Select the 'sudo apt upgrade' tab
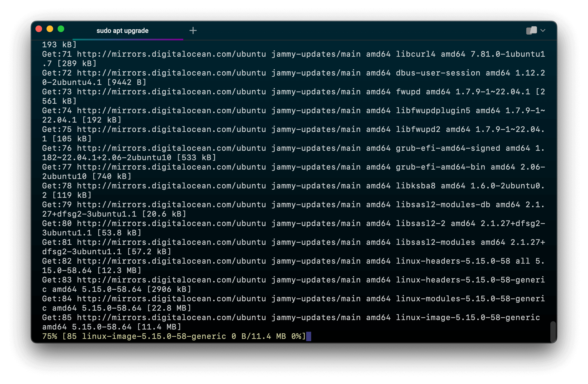 (x=122, y=31)
